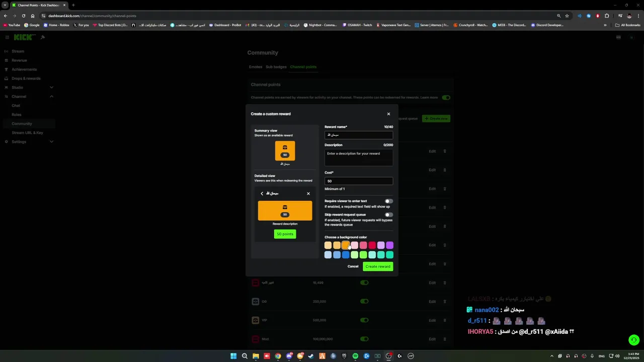This screenshot has height=362, width=644.
Task: Open Windows taskbar Search
Action: click(x=245, y=356)
